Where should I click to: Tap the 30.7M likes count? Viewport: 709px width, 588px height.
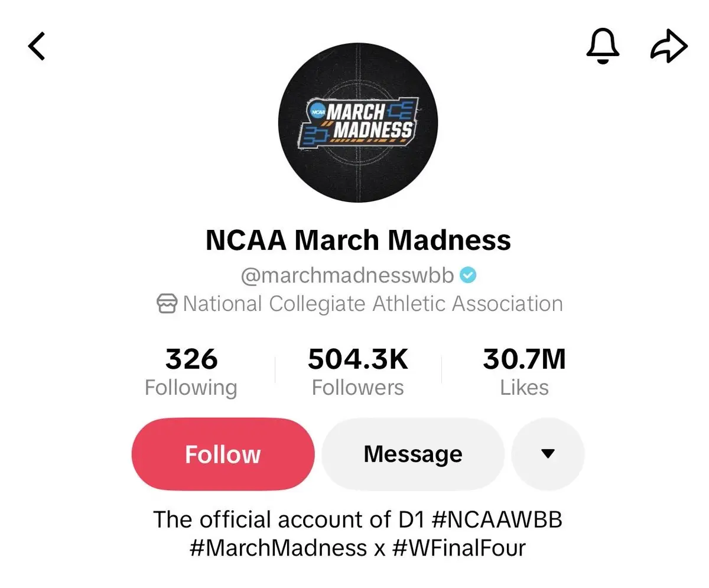[x=524, y=359]
